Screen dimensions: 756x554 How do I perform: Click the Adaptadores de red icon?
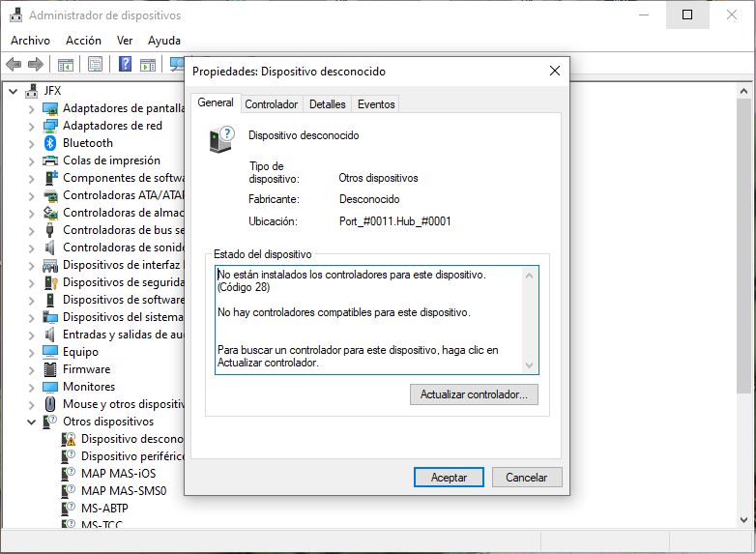pyautogui.click(x=50, y=126)
